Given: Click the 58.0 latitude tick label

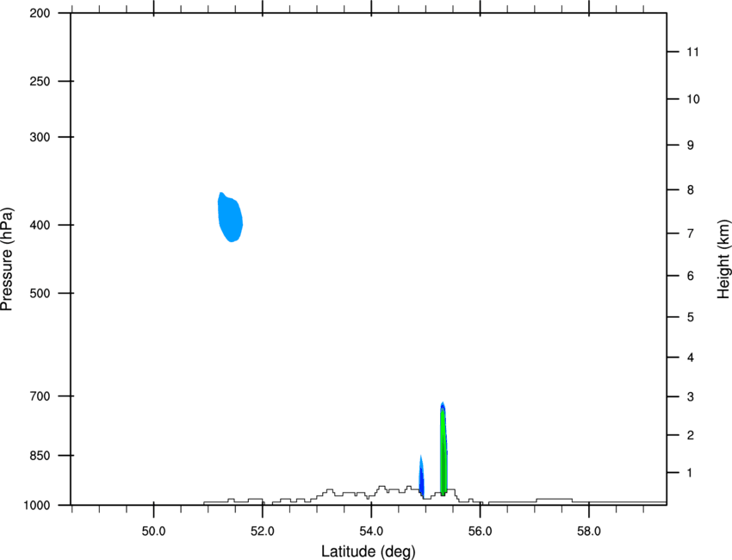Looking at the screenshot, I should [x=589, y=532].
